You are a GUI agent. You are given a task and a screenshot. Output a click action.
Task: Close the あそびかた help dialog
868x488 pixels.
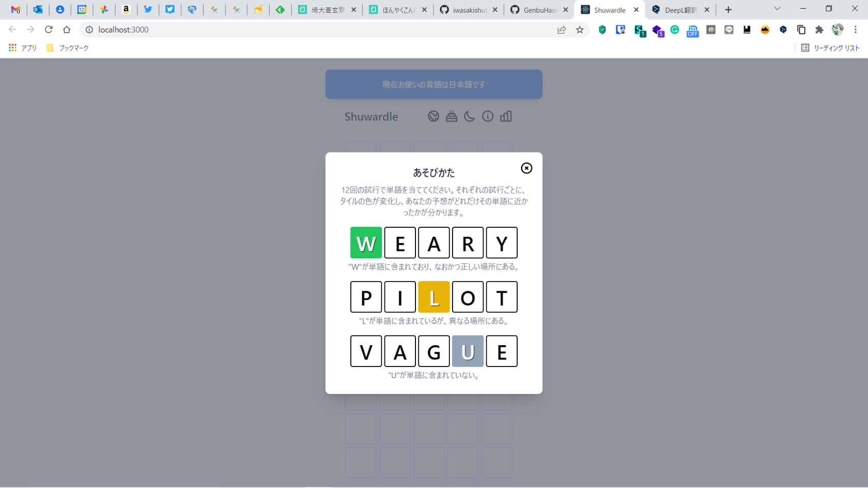(x=526, y=168)
